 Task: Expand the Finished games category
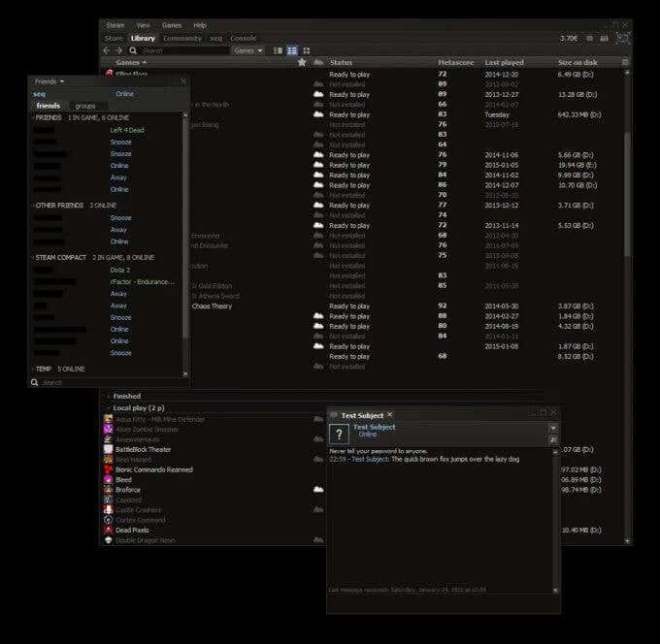(x=107, y=396)
